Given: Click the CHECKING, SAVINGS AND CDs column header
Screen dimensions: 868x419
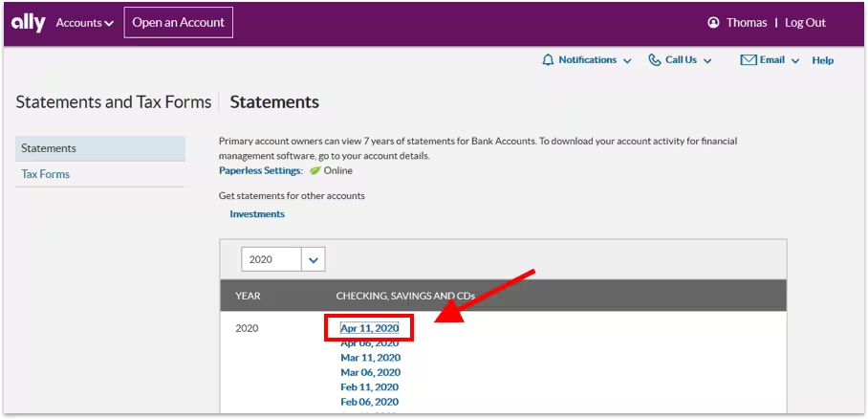Looking at the screenshot, I should tap(405, 296).
